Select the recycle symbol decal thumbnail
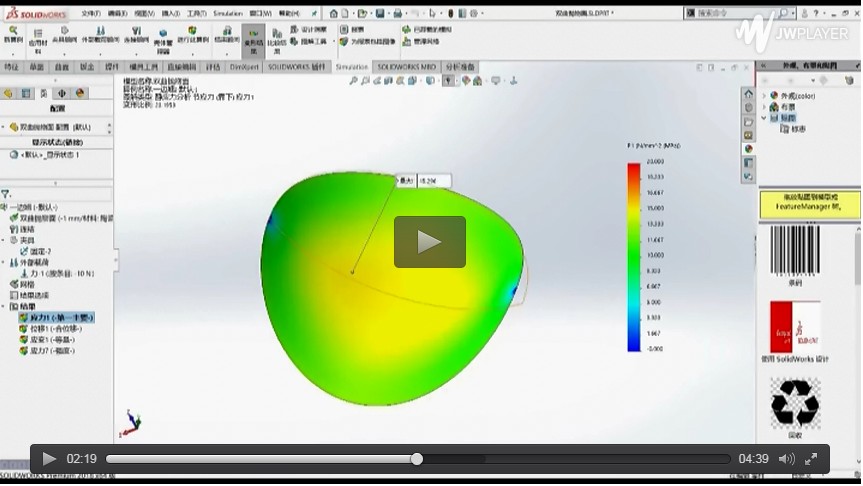Screen dimensions: 863x486 tap(795, 403)
